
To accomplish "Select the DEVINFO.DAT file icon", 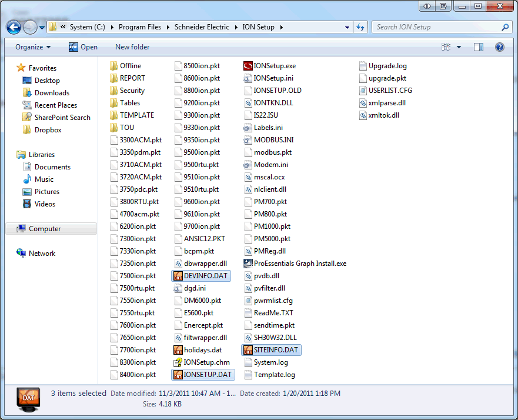I will coord(178,276).
